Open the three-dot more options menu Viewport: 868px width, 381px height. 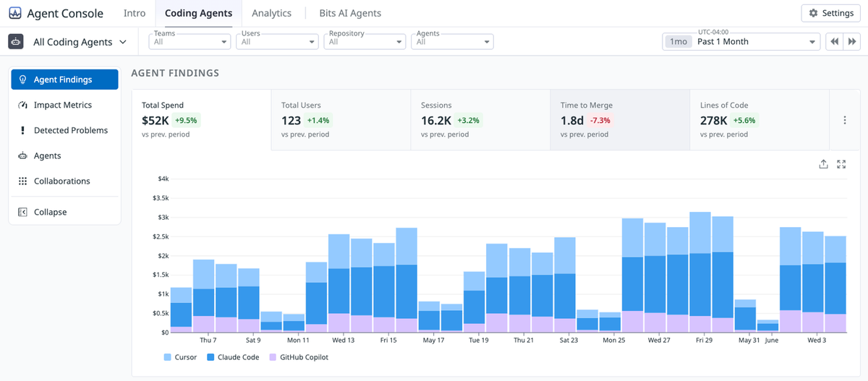[845, 120]
